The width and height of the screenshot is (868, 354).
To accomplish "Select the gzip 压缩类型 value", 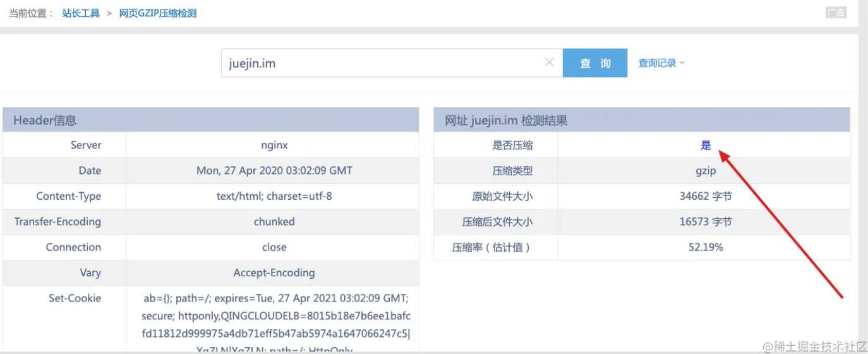I will click(706, 171).
